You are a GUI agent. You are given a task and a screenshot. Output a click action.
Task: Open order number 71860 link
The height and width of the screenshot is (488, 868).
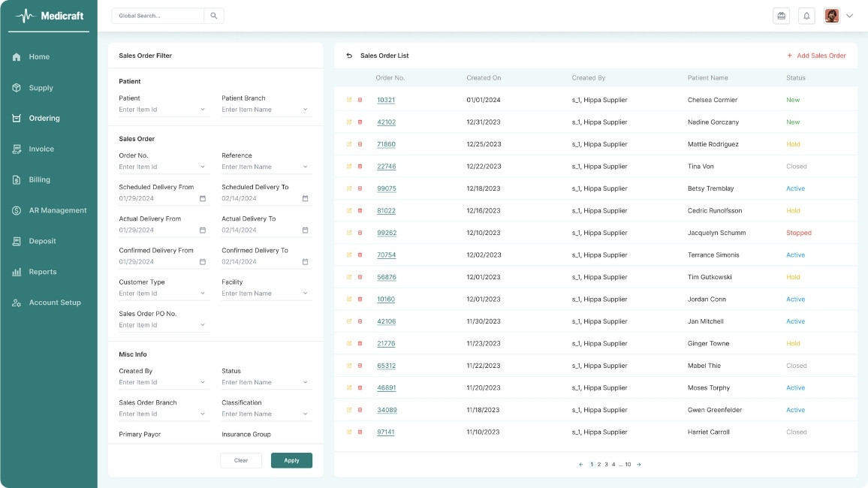(386, 144)
